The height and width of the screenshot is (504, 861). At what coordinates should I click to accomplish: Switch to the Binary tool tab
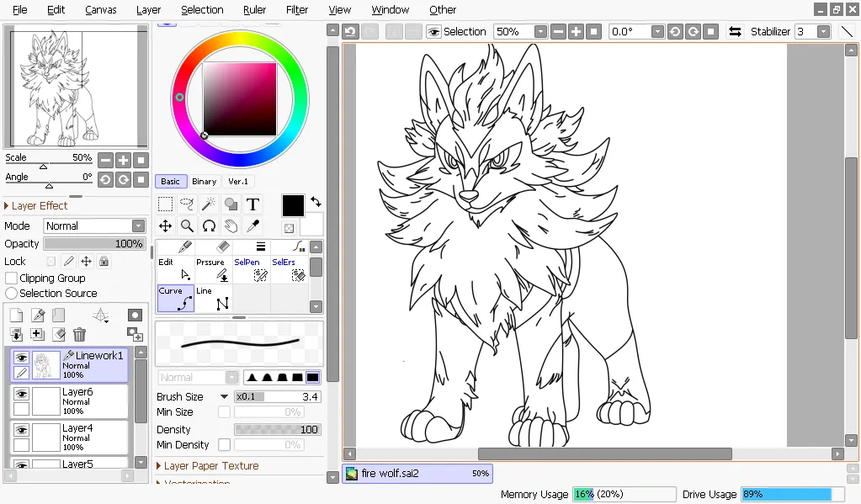(x=204, y=181)
